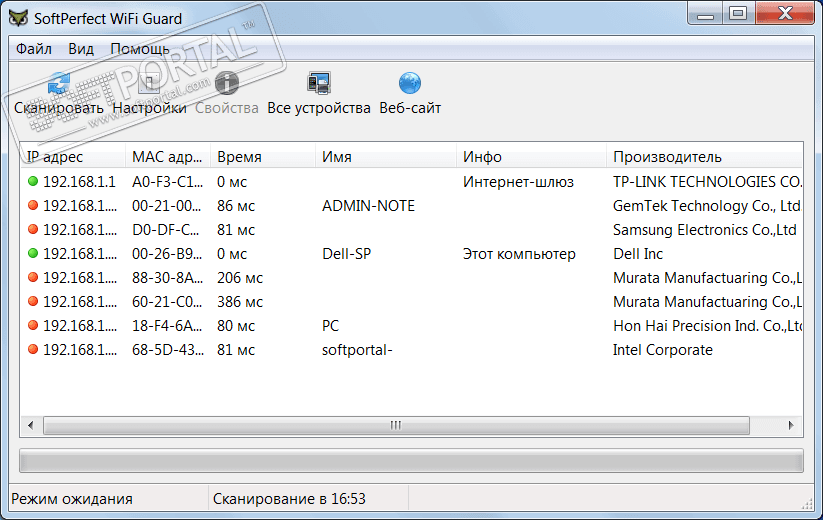Sort by IP адрес column header
The image size is (823, 520).
click(73, 156)
